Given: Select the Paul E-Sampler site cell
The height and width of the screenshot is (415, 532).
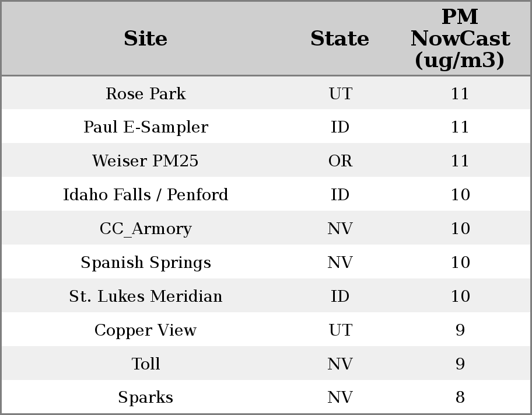Looking at the screenshot, I should [146, 127].
